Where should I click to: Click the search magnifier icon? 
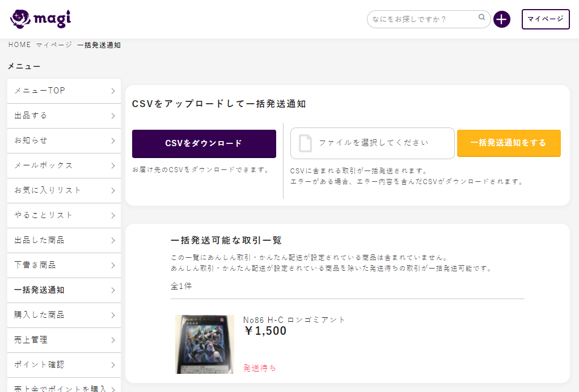point(481,18)
